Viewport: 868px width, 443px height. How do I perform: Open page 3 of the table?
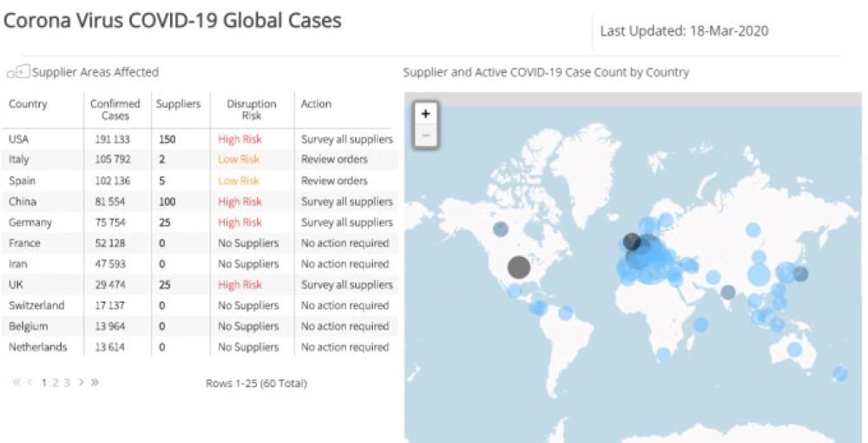pos(66,382)
